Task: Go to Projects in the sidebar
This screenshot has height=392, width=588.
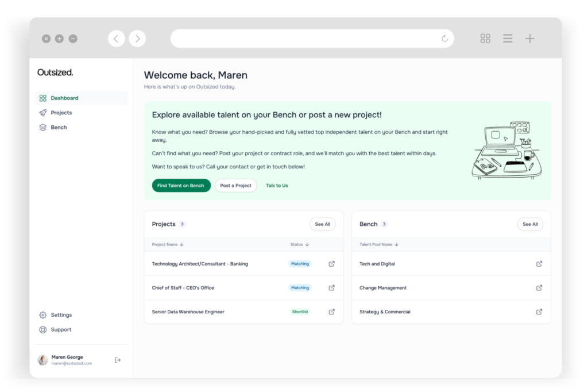Action: pos(61,113)
